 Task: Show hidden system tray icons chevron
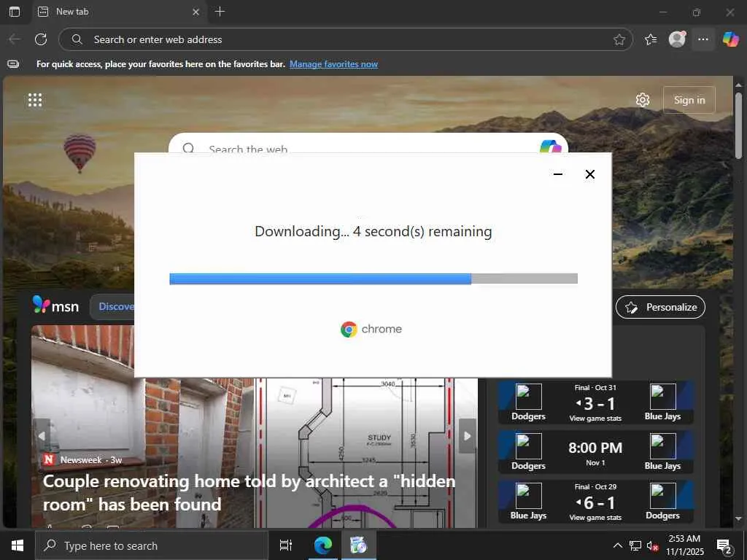(x=617, y=545)
